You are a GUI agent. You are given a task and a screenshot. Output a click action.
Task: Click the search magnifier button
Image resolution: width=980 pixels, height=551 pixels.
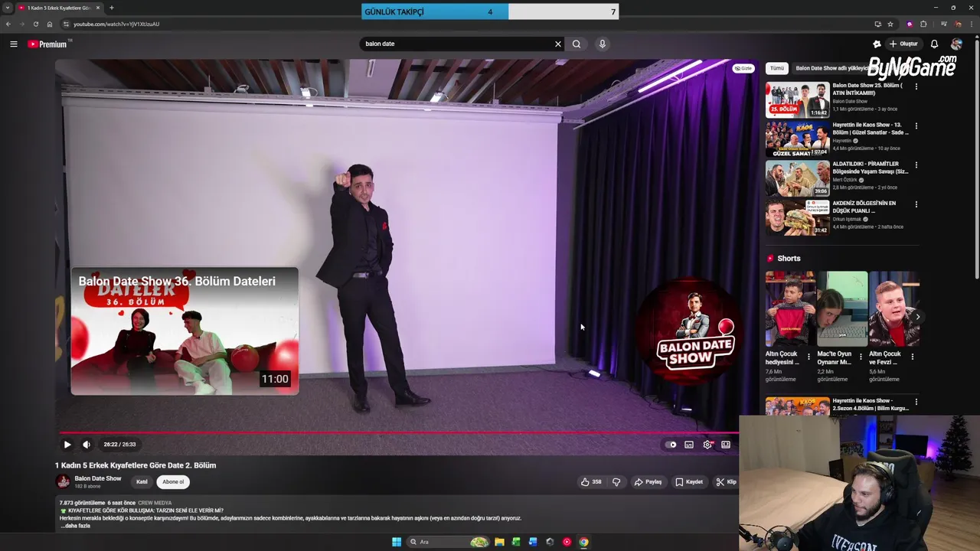click(577, 44)
